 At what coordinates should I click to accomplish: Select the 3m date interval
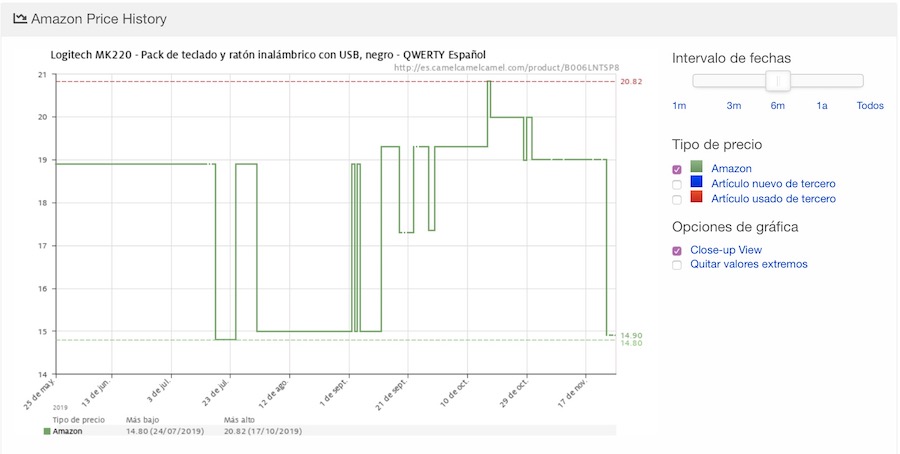(x=733, y=106)
